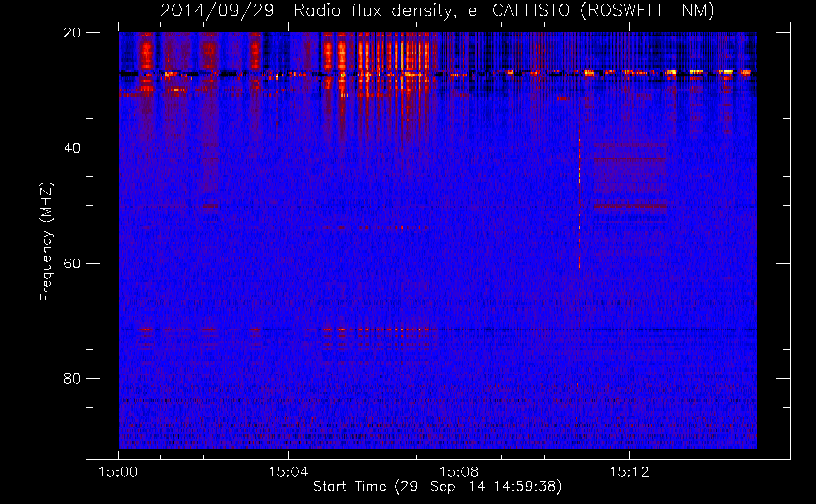Click the 40 frequency tick label

pos(72,148)
